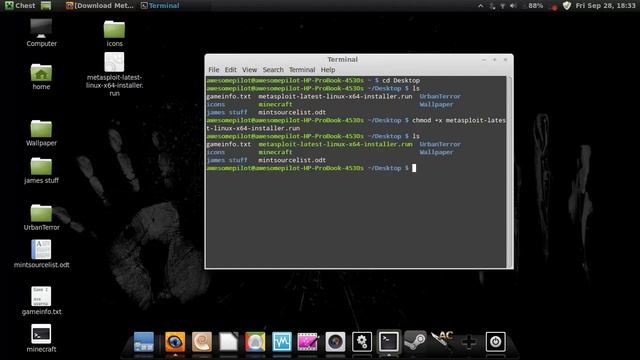Launch the spiral shell dock icon
This screenshot has width=640, height=360.
click(202, 342)
